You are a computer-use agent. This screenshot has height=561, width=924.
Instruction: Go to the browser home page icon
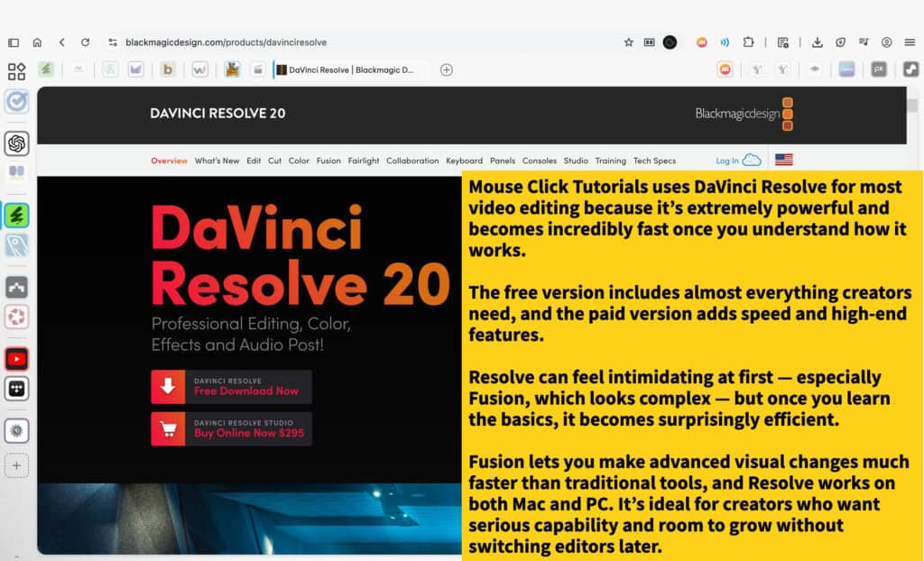pyautogui.click(x=37, y=42)
